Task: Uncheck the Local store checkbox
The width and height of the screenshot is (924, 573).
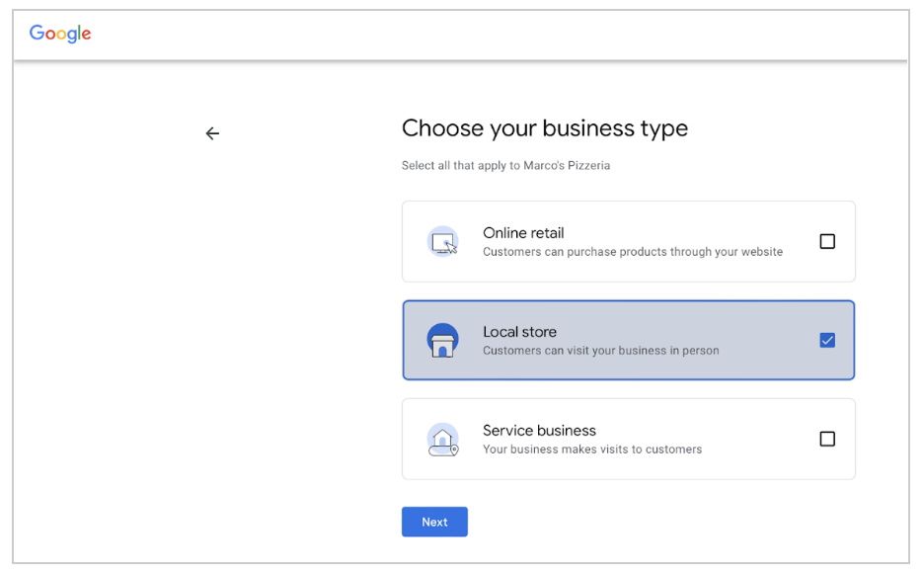Action: 827,340
